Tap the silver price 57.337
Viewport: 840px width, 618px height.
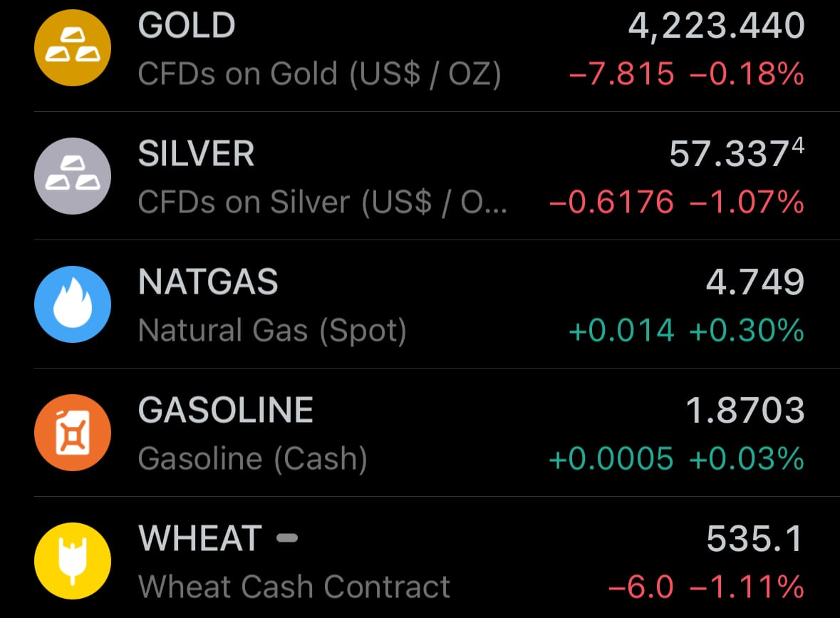tap(728, 155)
